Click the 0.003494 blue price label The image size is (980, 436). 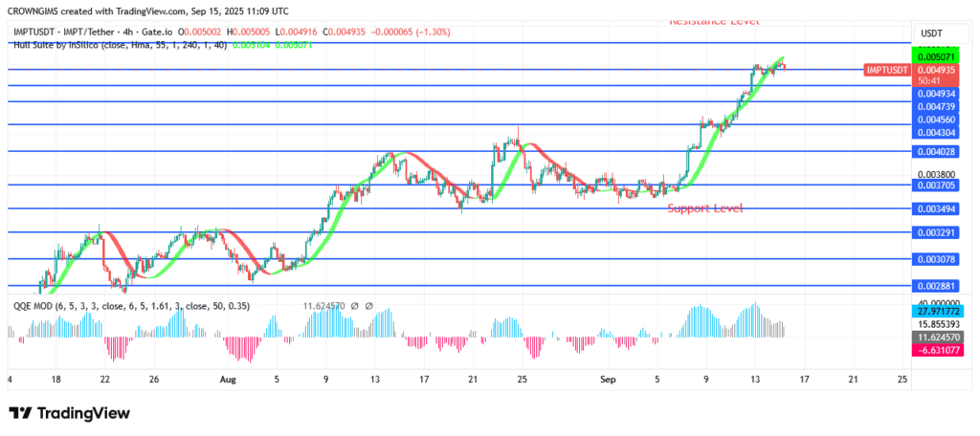tap(938, 208)
